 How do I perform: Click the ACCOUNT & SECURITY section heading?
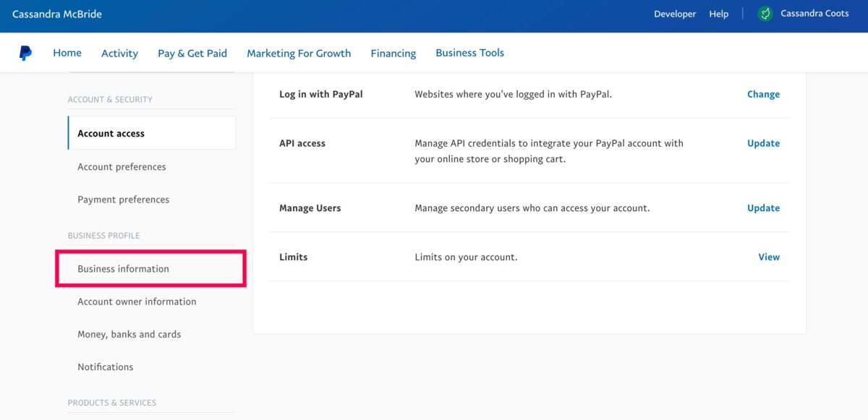[110, 99]
